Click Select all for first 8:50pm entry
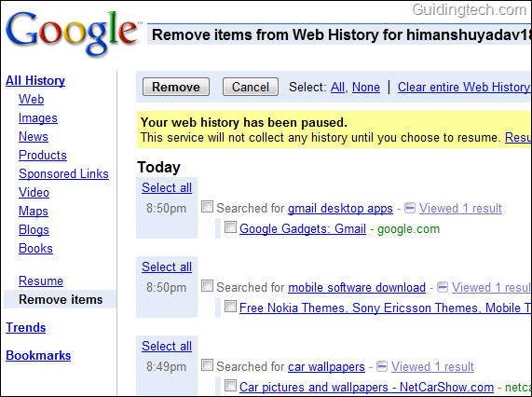The image size is (532, 397). pyautogui.click(x=167, y=187)
